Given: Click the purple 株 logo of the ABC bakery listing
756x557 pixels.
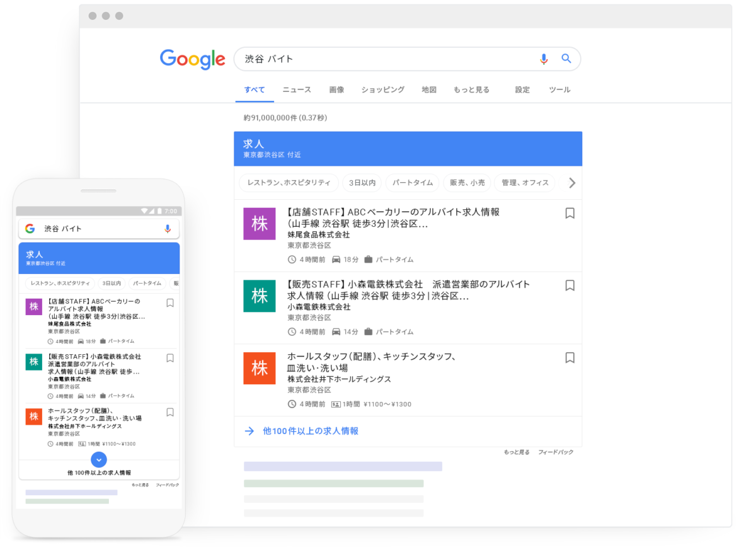Looking at the screenshot, I should [x=260, y=224].
